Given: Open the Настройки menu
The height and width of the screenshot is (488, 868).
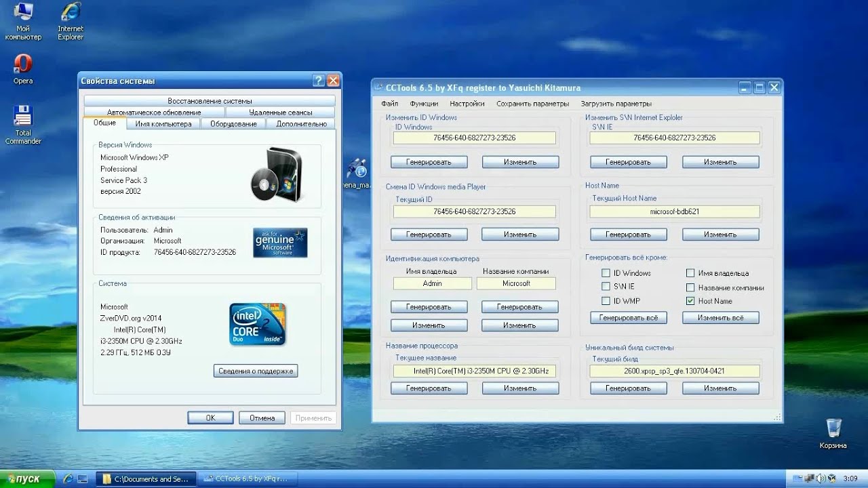Looking at the screenshot, I should click(x=467, y=104).
